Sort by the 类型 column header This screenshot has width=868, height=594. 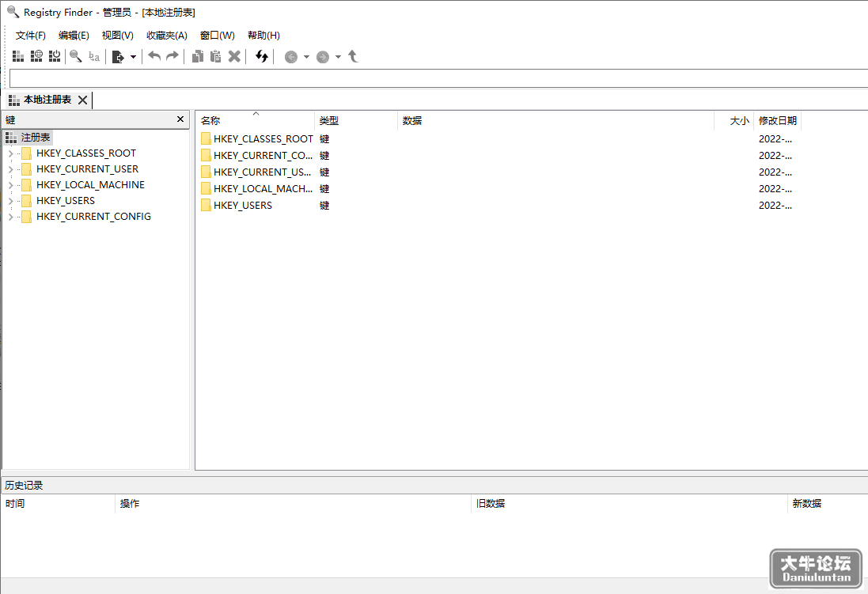356,121
